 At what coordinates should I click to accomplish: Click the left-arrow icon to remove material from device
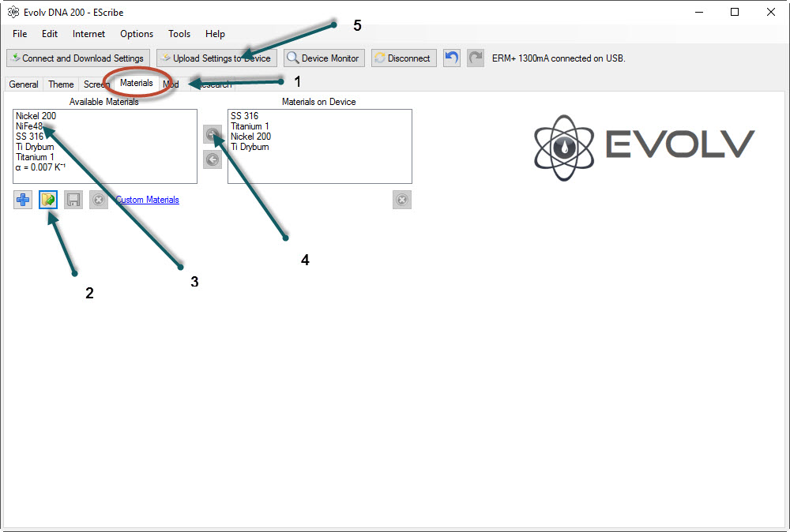[213, 159]
